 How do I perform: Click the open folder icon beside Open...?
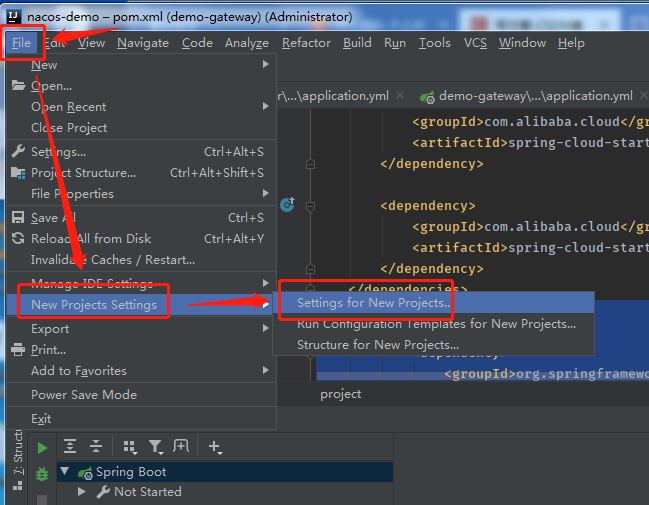(18, 86)
